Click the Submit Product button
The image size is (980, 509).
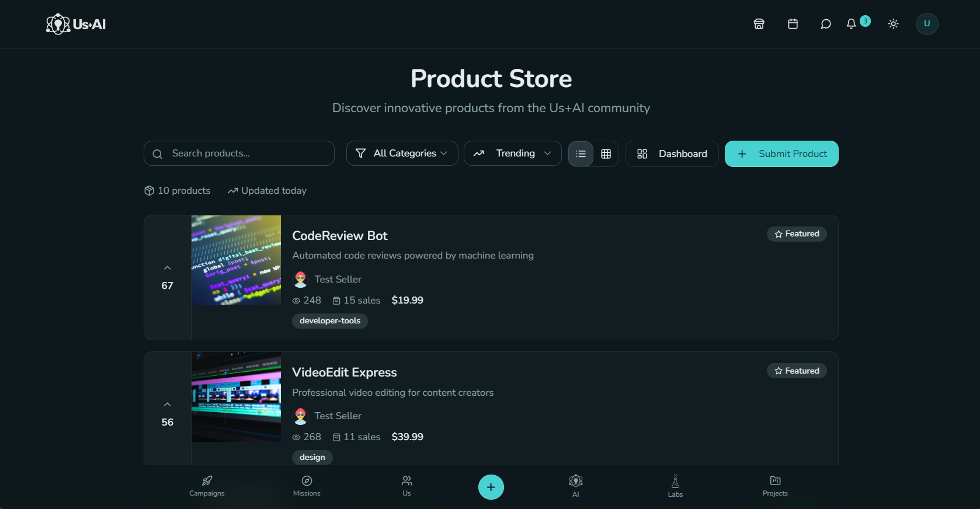tap(781, 154)
